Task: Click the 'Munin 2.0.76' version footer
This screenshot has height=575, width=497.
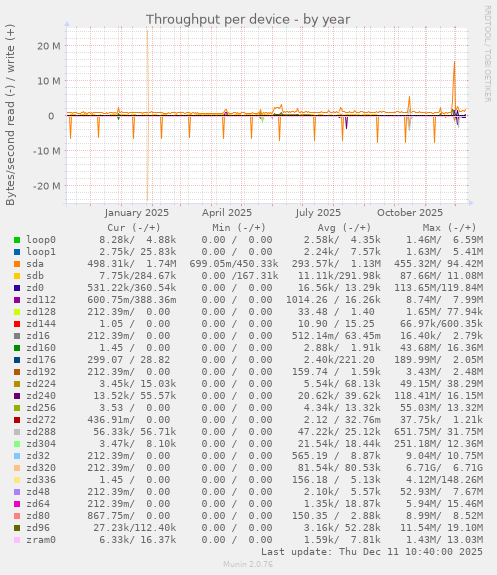Action: pos(248,564)
